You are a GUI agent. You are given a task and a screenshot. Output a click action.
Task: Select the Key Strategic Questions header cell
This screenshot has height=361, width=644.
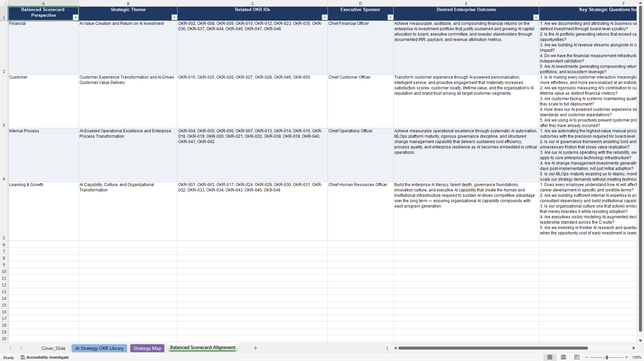click(x=588, y=13)
